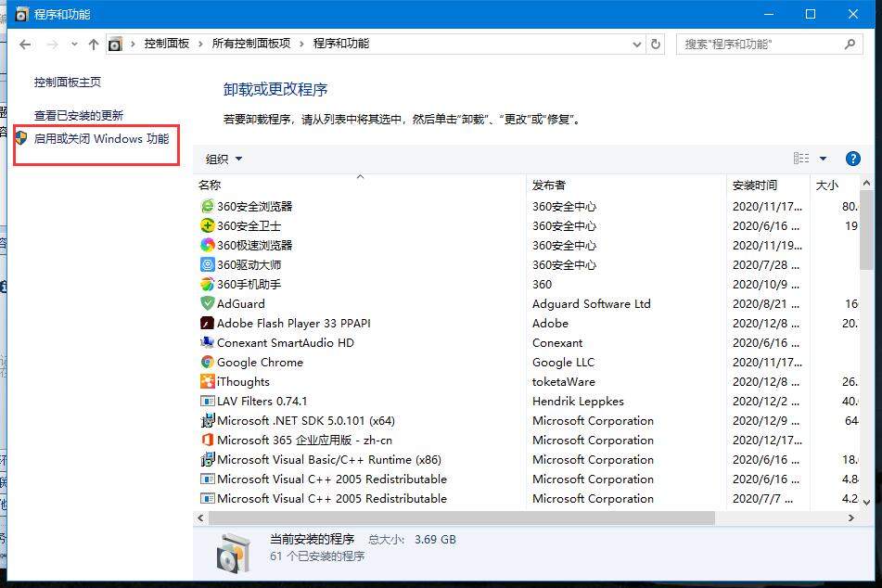
Task: Open the help question mark icon
Action: tap(852, 158)
